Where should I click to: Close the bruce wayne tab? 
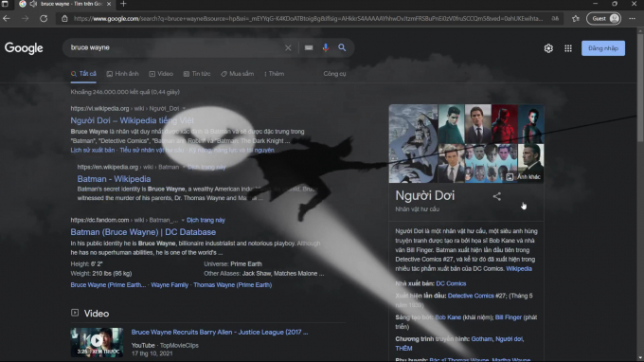[x=109, y=4]
